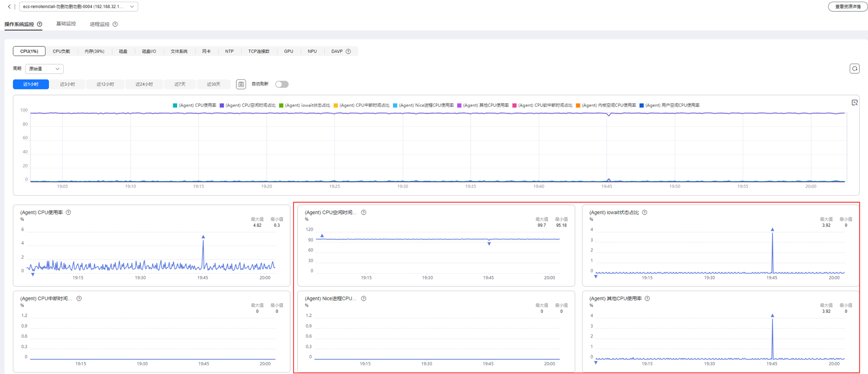868x374 pixels.
Task: Select the NTP metric tab
Action: pos(229,51)
